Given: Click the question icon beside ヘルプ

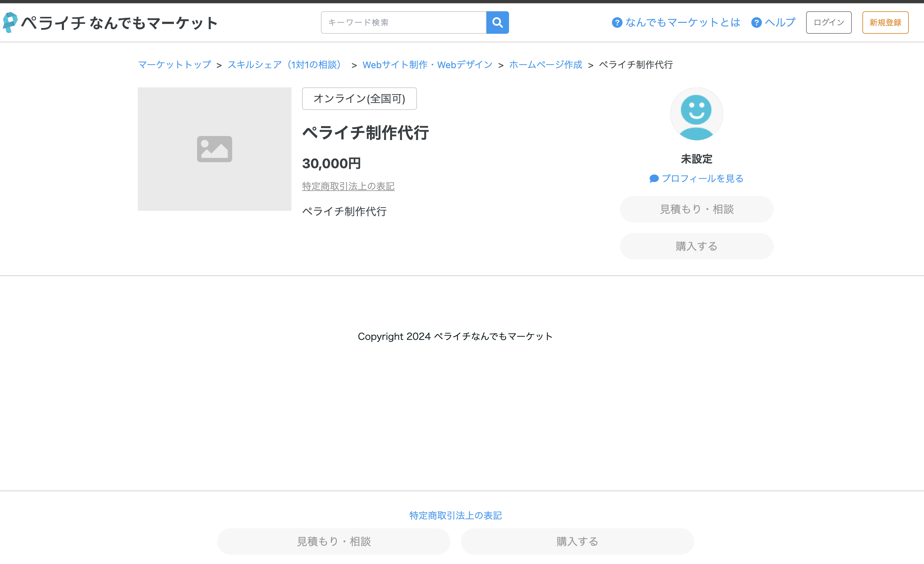Looking at the screenshot, I should pyautogui.click(x=756, y=23).
